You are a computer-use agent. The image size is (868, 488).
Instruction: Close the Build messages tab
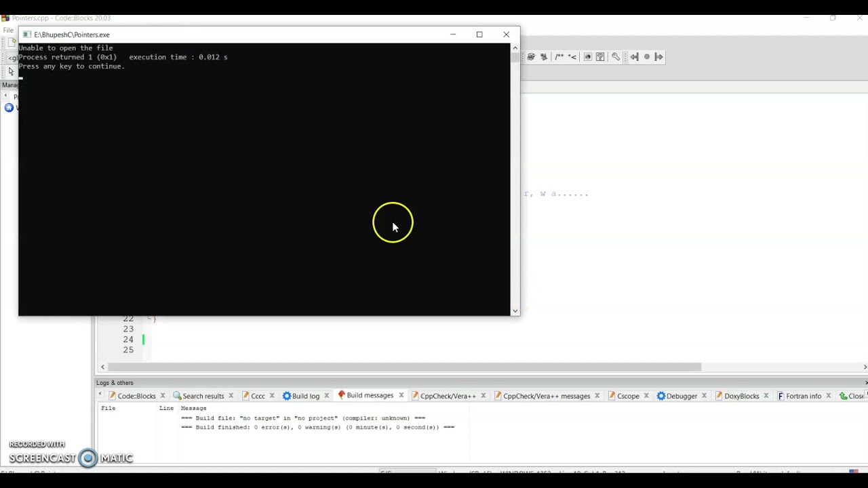click(401, 395)
